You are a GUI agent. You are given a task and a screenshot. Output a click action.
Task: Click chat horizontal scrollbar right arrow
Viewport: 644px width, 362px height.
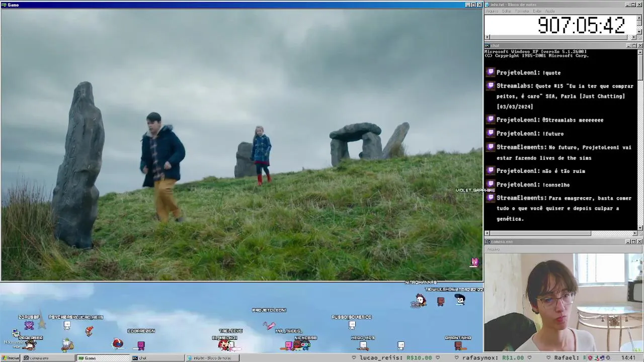(x=634, y=233)
